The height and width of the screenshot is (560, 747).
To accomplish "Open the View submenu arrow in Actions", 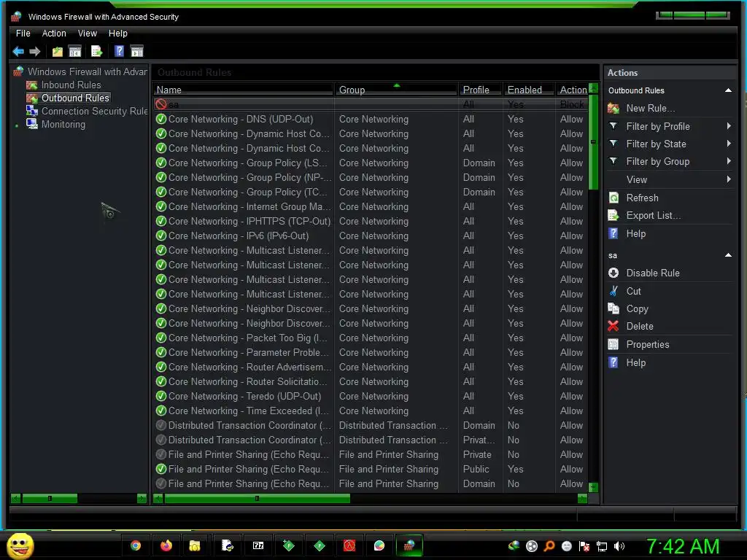I will 729,179.
